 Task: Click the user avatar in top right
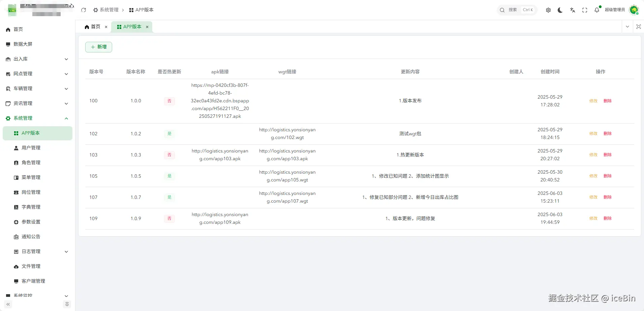(x=634, y=10)
